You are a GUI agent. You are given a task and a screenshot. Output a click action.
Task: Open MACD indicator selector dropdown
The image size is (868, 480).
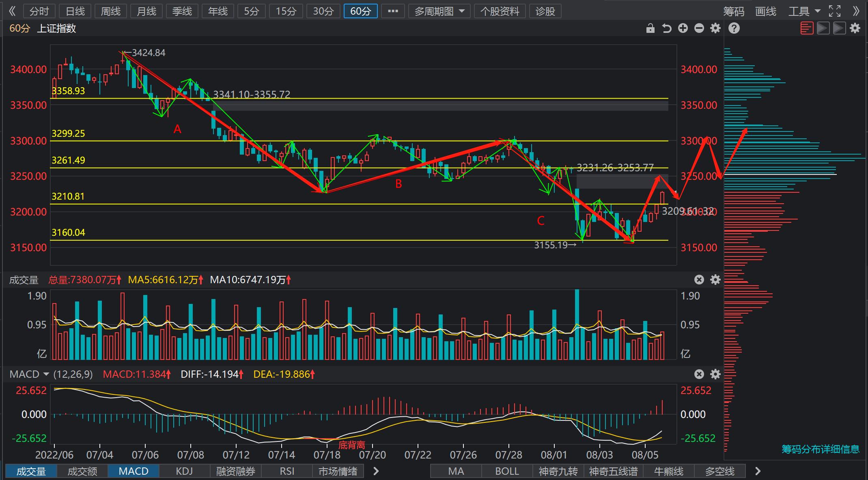click(x=29, y=374)
